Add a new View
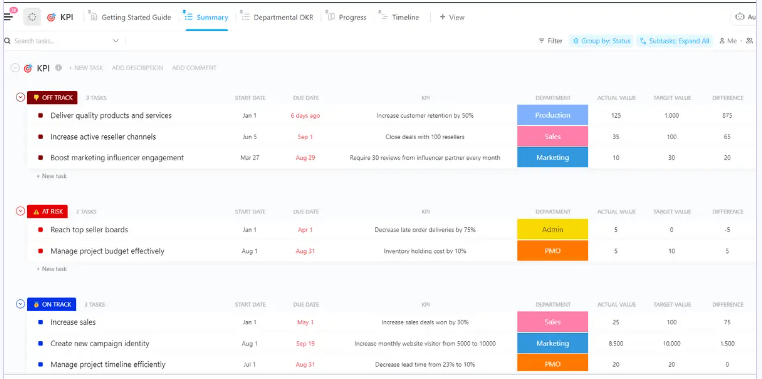 (452, 17)
